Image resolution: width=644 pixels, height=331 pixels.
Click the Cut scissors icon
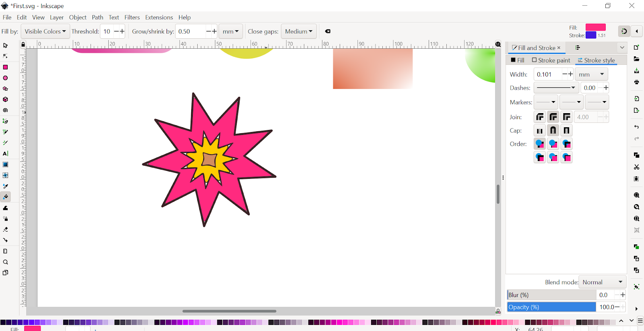[636, 167]
